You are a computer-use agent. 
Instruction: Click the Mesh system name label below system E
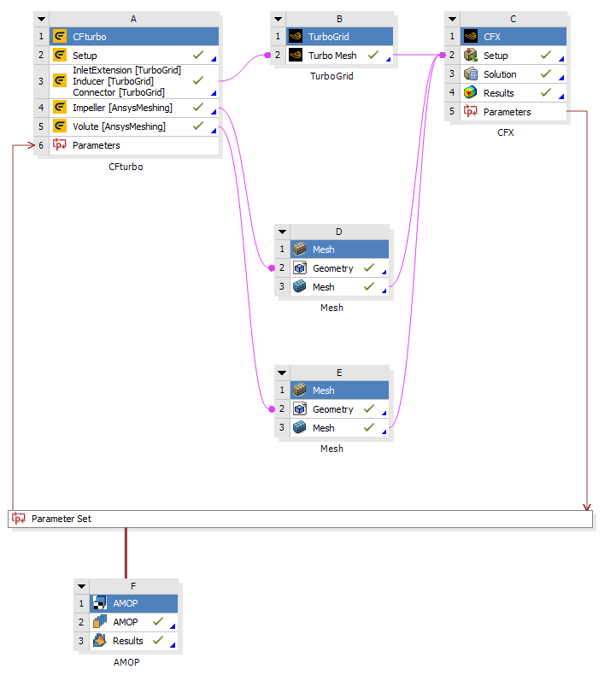pos(331,449)
